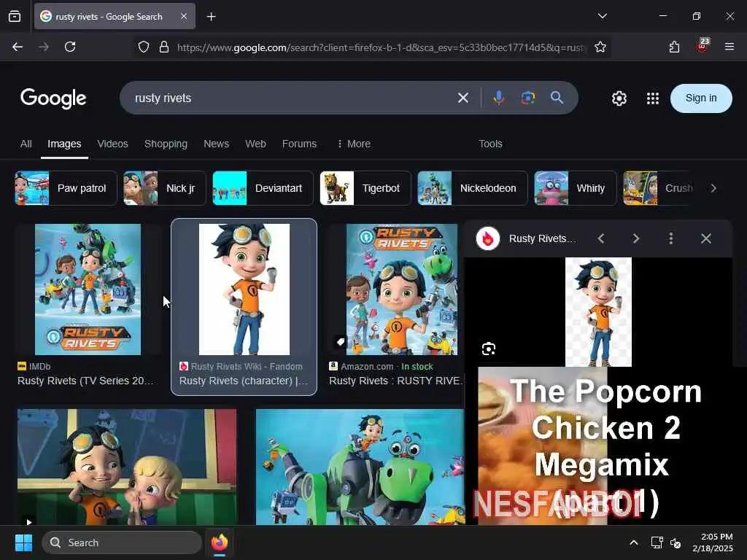Open a new browser tab
Image resolution: width=747 pixels, height=560 pixels.
click(x=211, y=17)
